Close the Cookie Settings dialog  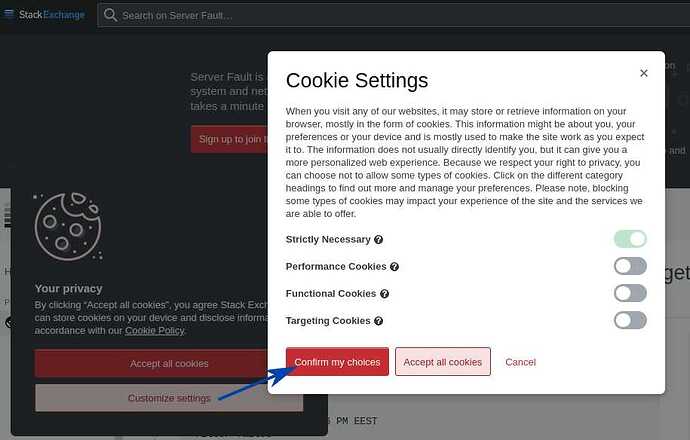[643, 73]
